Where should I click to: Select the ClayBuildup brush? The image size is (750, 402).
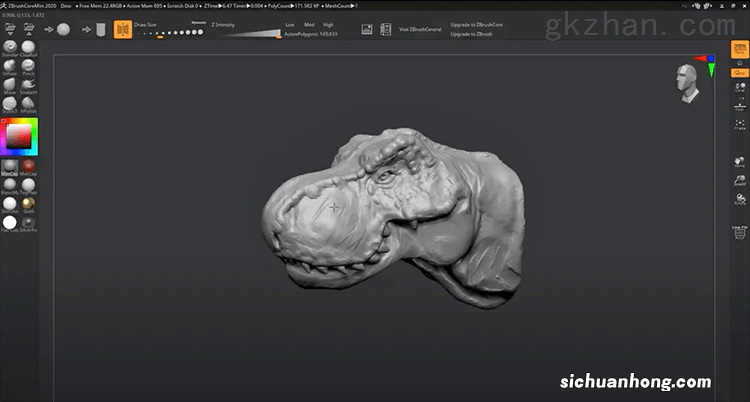pos(28,48)
